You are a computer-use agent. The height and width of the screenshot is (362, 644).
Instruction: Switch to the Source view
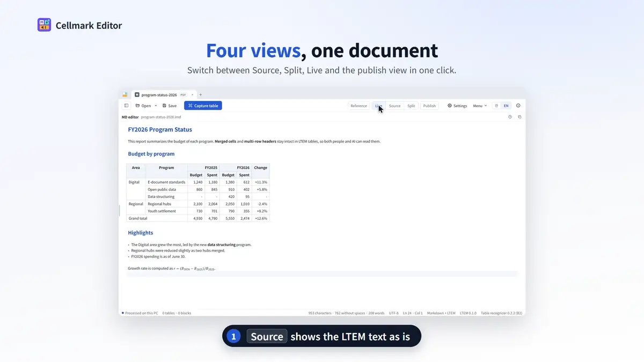click(394, 106)
